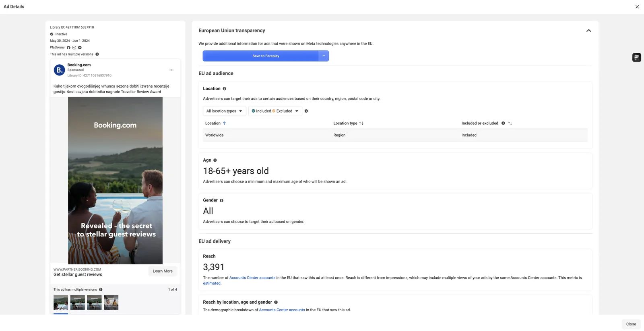Viewport: 644px width, 331px height.
Task: Click the date range May 30, 2024 - Jun 1, 2024
Action: pos(70,41)
